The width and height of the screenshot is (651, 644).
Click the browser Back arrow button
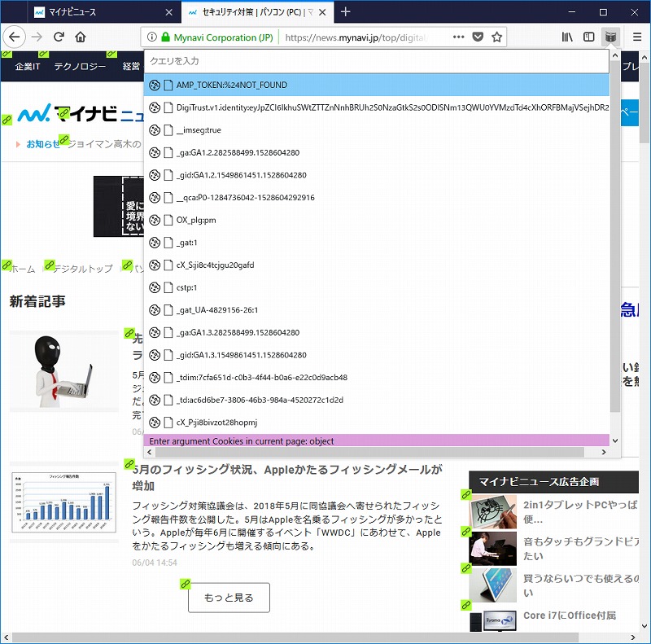14,37
